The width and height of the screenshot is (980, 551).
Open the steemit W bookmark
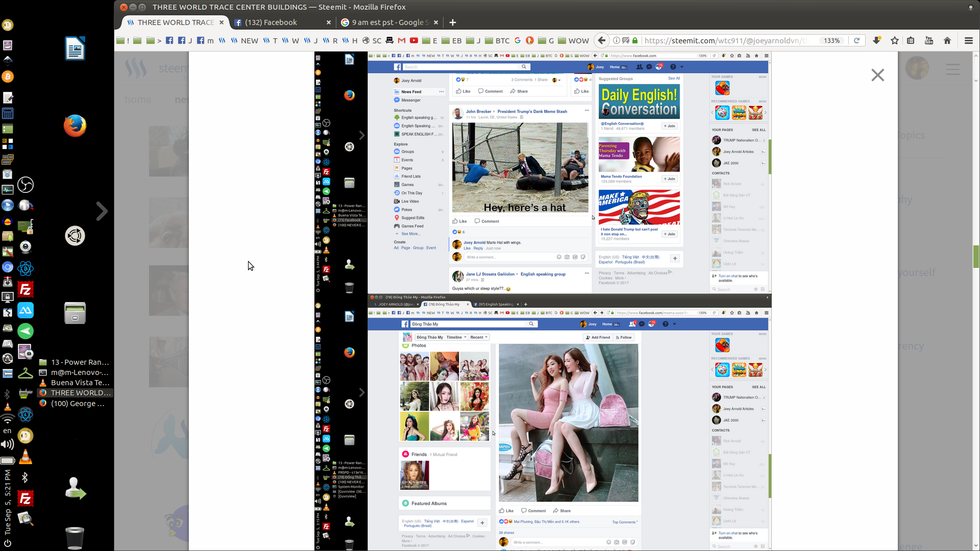(x=290, y=41)
